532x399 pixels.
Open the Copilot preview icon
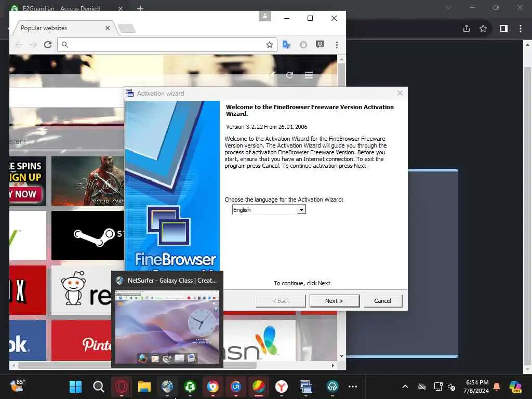click(x=515, y=387)
